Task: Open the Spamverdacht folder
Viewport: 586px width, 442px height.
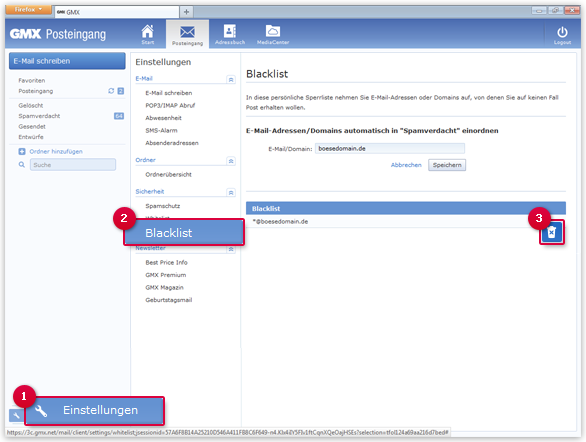Action: click(39, 116)
